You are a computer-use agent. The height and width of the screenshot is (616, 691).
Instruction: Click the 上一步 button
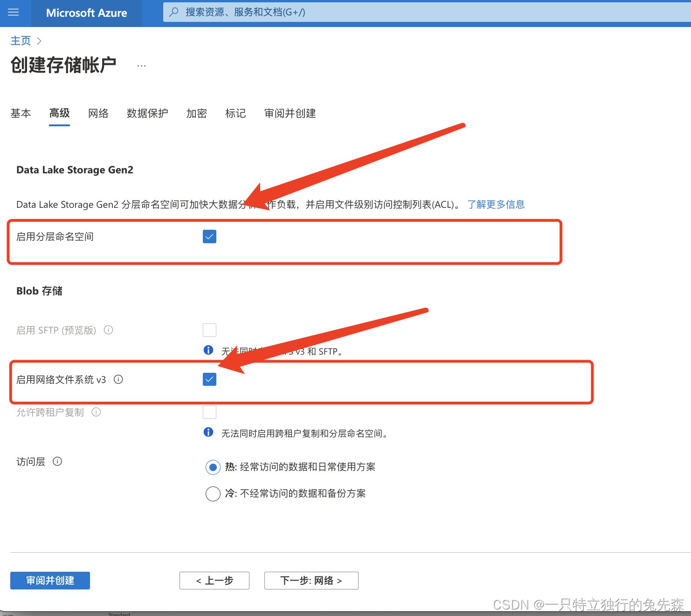point(214,581)
